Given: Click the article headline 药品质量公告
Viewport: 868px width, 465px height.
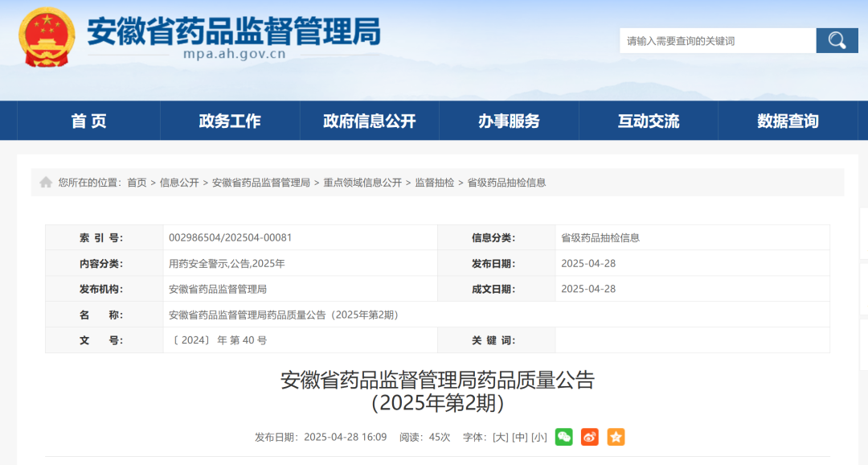Looking at the screenshot, I should [437, 391].
